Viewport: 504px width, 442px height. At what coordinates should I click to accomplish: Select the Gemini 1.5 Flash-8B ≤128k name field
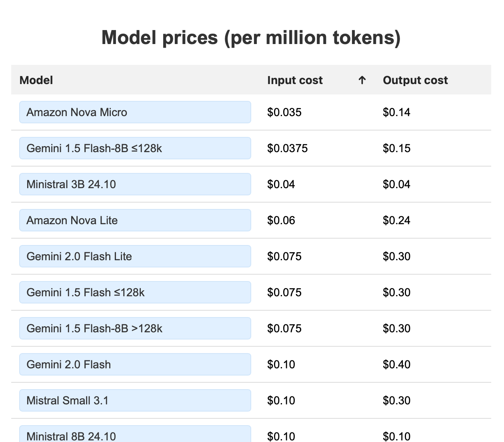tap(135, 148)
